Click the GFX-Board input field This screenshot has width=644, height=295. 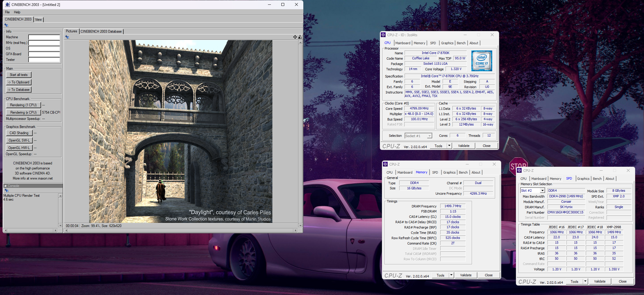pyautogui.click(x=44, y=54)
